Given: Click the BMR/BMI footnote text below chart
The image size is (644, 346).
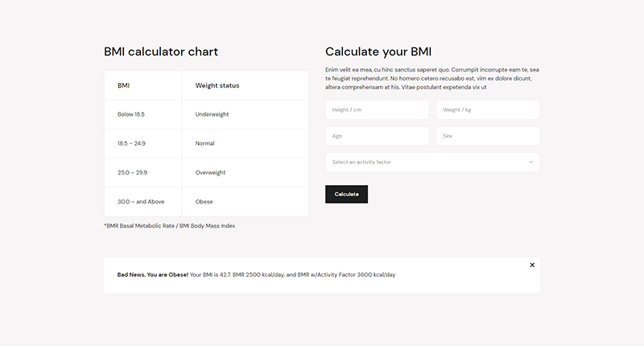Looking at the screenshot, I should [x=170, y=226].
